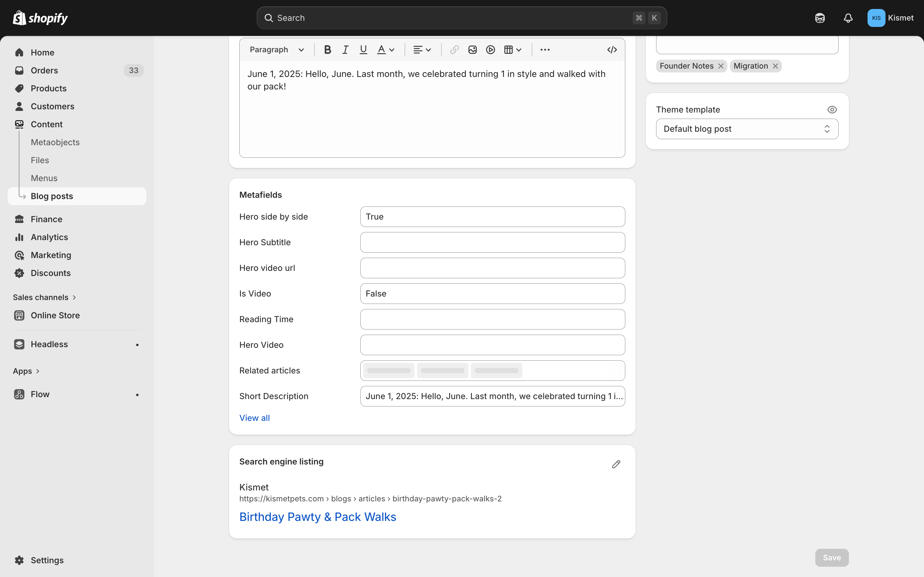
Task: Open the Birthday Pawty & Pack Walks link
Action: [318, 516]
